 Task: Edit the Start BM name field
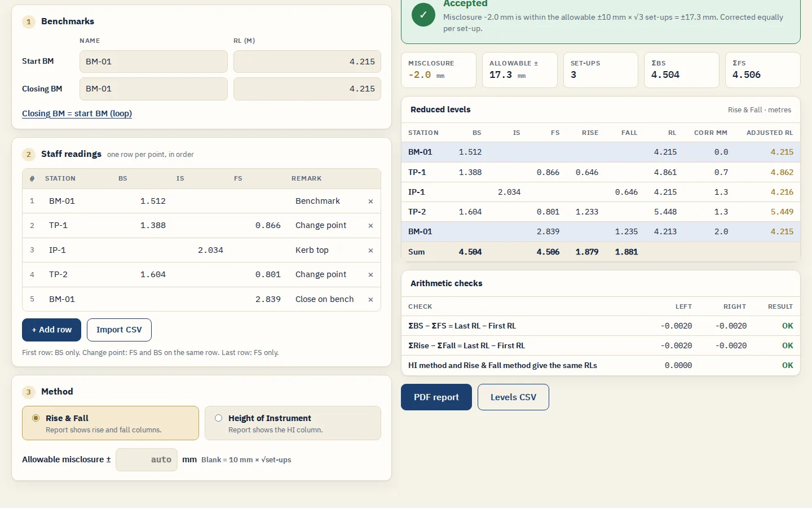pyautogui.click(x=153, y=62)
